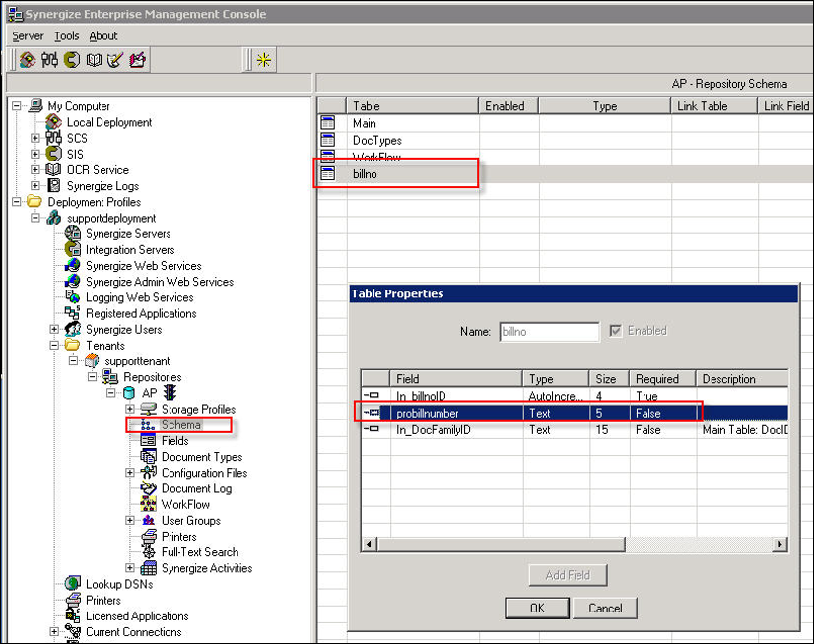Open the Tools menu
Image resolution: width=814 pixels, height=644 pixels.
click(x=67, y=35)
